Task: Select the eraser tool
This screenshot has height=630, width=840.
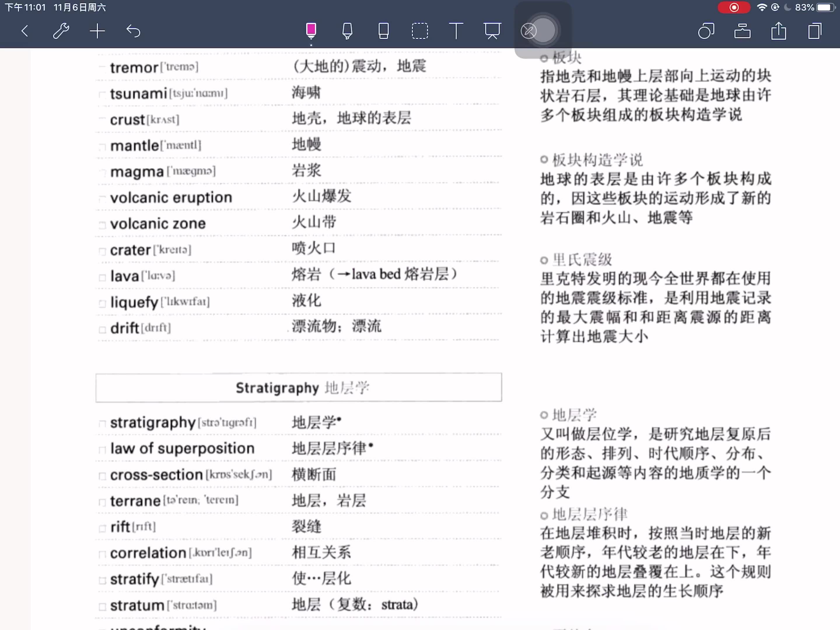Action: point(384,31)
